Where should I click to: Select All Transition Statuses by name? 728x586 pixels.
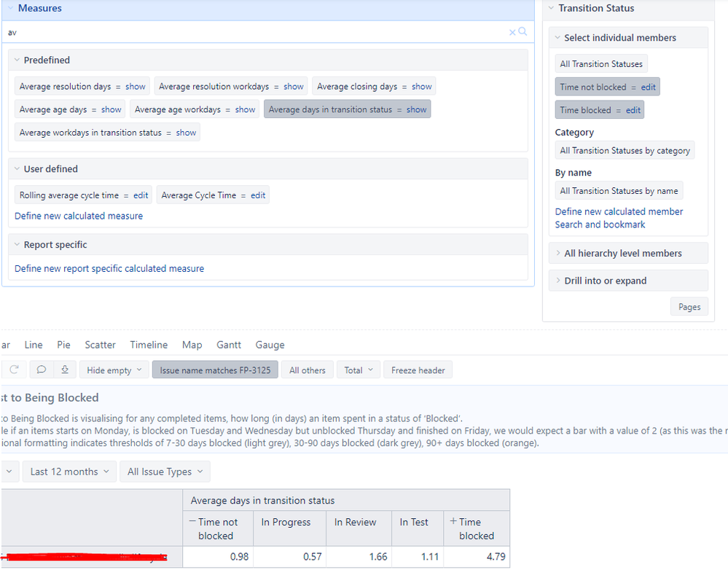click(619, 191)
